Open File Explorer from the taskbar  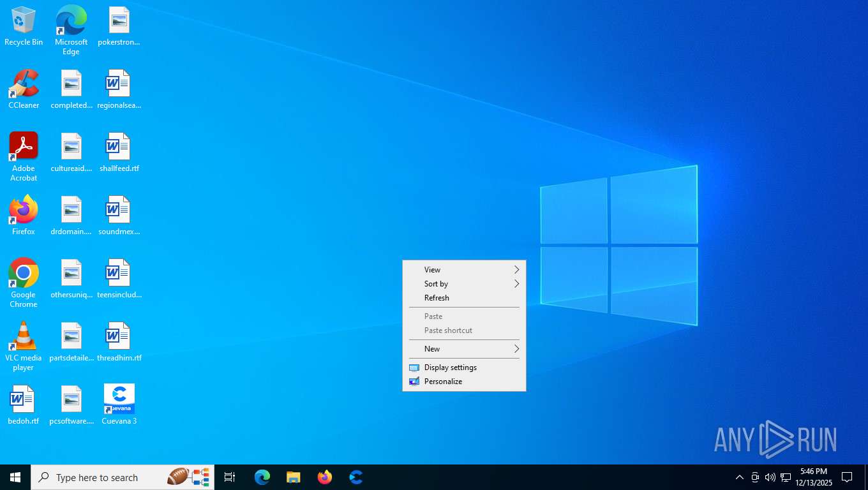294,477
